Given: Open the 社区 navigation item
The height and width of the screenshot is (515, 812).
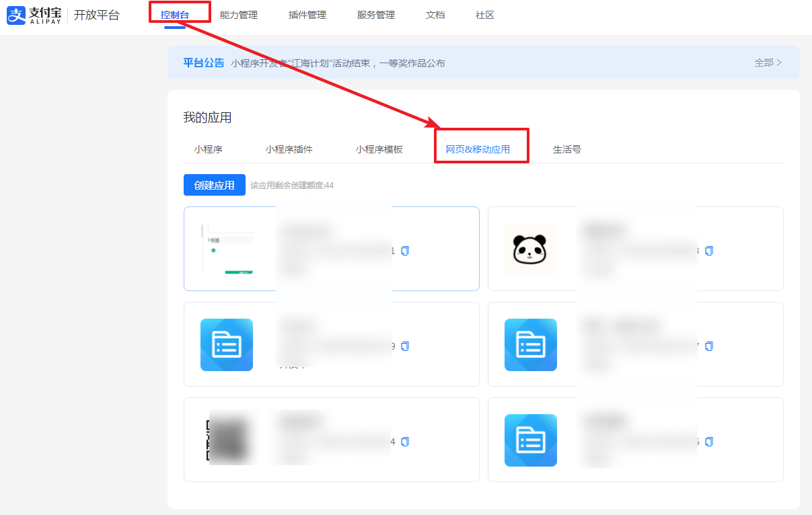Looking at the screenshot, I should 485,15.
